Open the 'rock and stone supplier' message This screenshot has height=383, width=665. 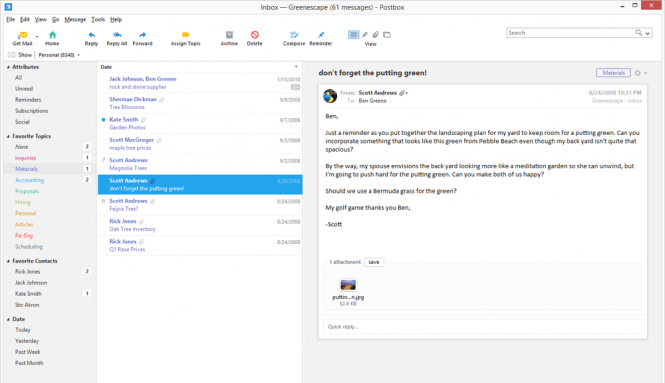[x=200, y=83]
